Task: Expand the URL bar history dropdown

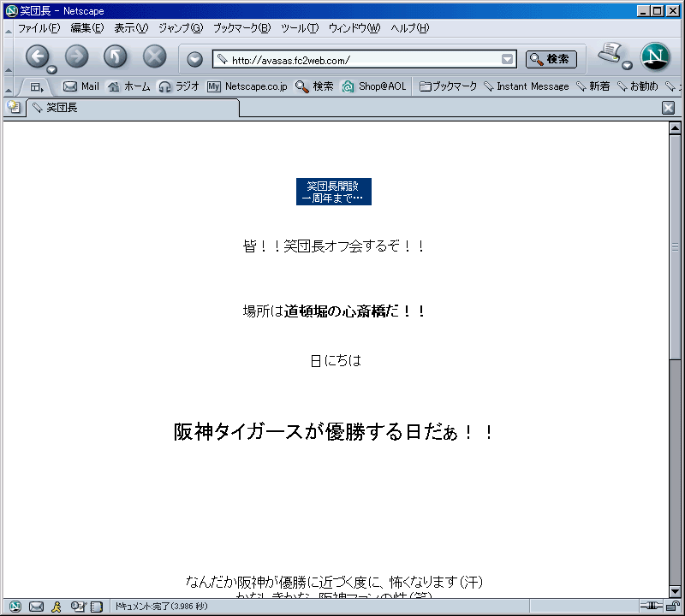Action: (x=507, y=59)
